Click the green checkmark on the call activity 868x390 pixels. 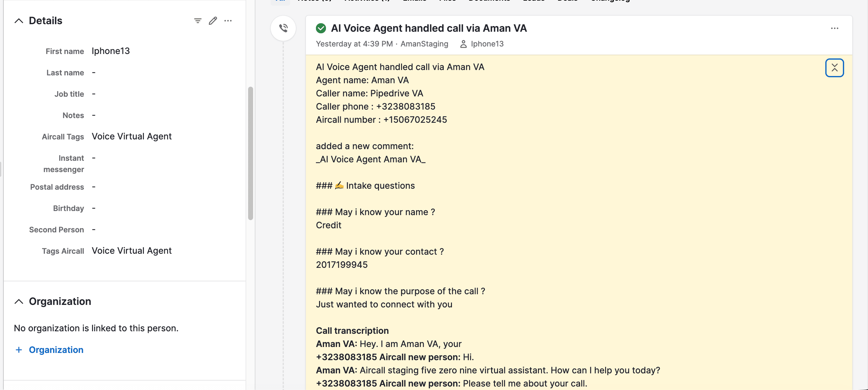click(321, 28)
